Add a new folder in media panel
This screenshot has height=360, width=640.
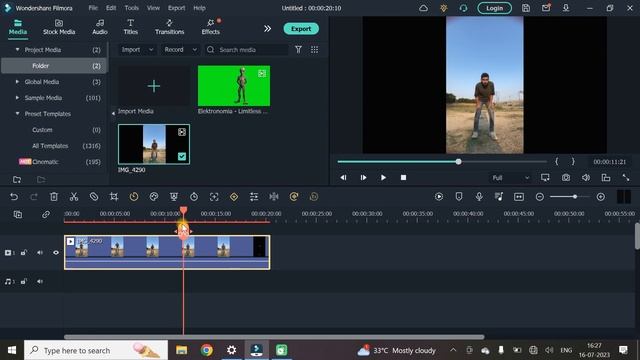(17, 179)
